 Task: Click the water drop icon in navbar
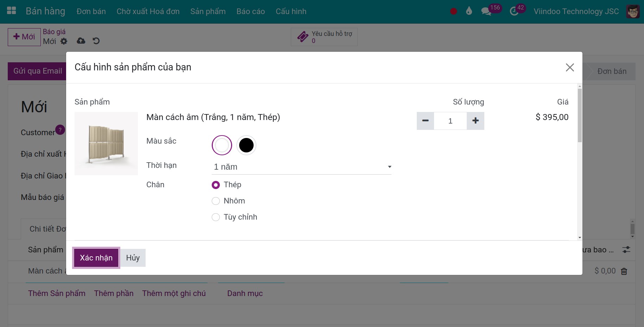click(469, 11)
